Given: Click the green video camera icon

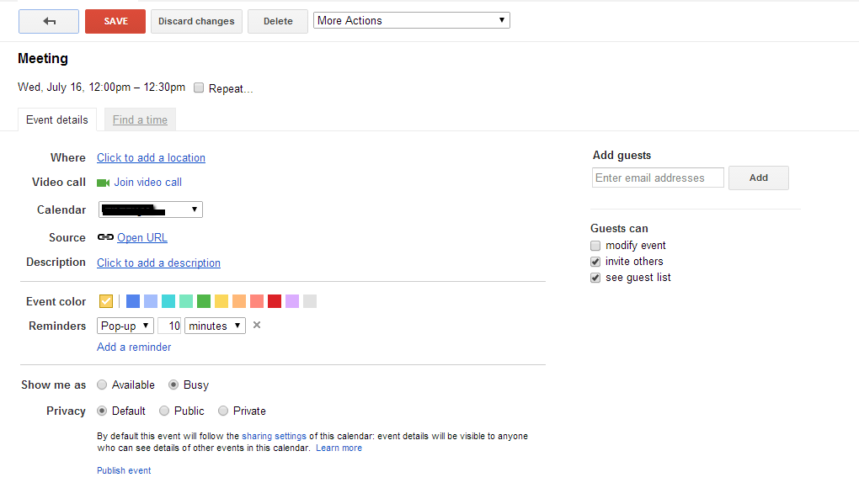Looking at the screenshot, I should click(104, 183).
